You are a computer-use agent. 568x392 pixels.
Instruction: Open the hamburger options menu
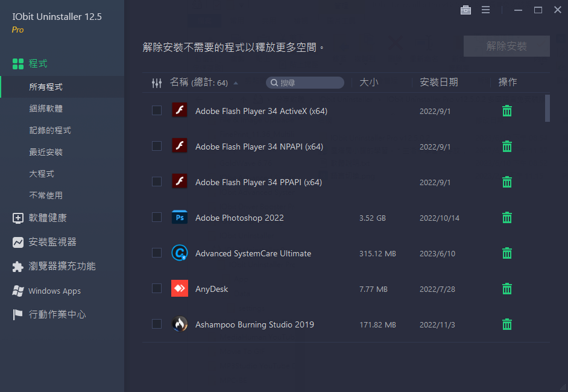(485, 10)
